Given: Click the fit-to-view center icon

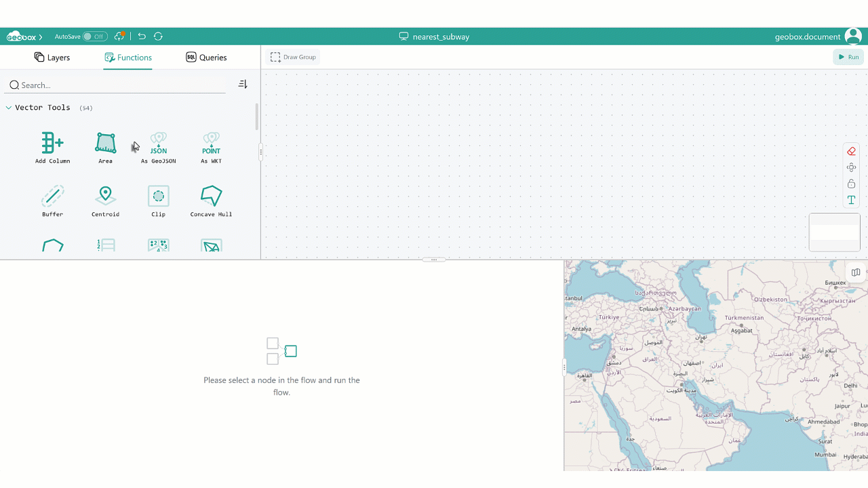Looking at the screenshot, I should (851, 167).
